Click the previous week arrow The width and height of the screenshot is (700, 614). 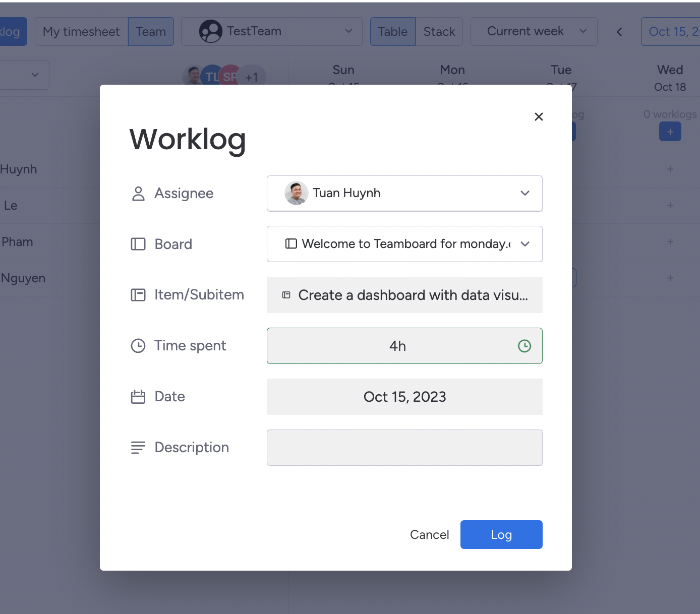619,32
